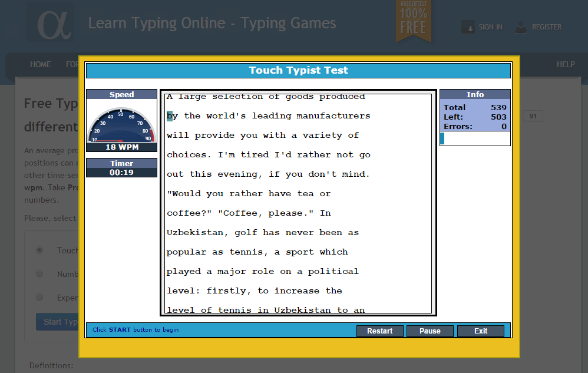Select the Numbers test radio option
Viewport: 588px width, 373px height.
click(x=39, y=273)
